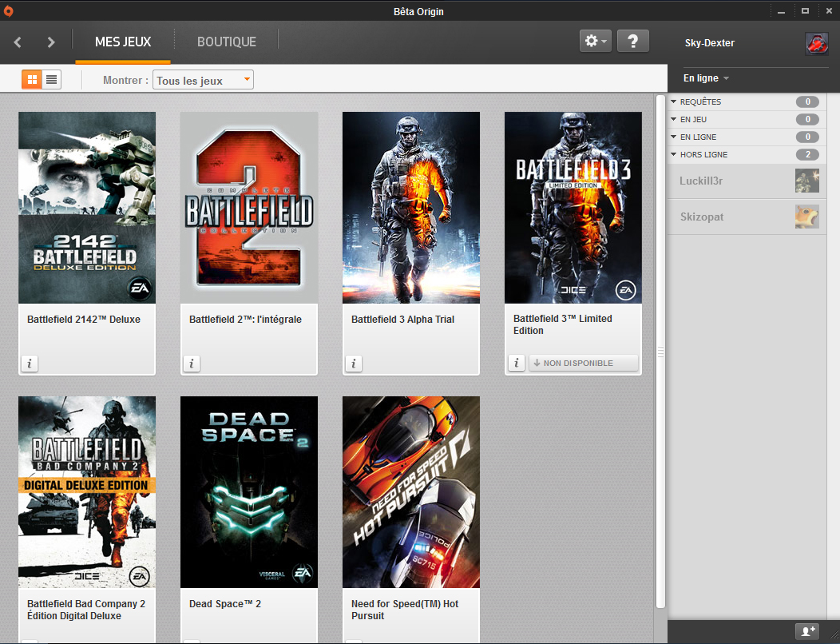Click Luckill3r's avatar picture
Viewport: 840px width, 644px height.
(x=806, y=181)
